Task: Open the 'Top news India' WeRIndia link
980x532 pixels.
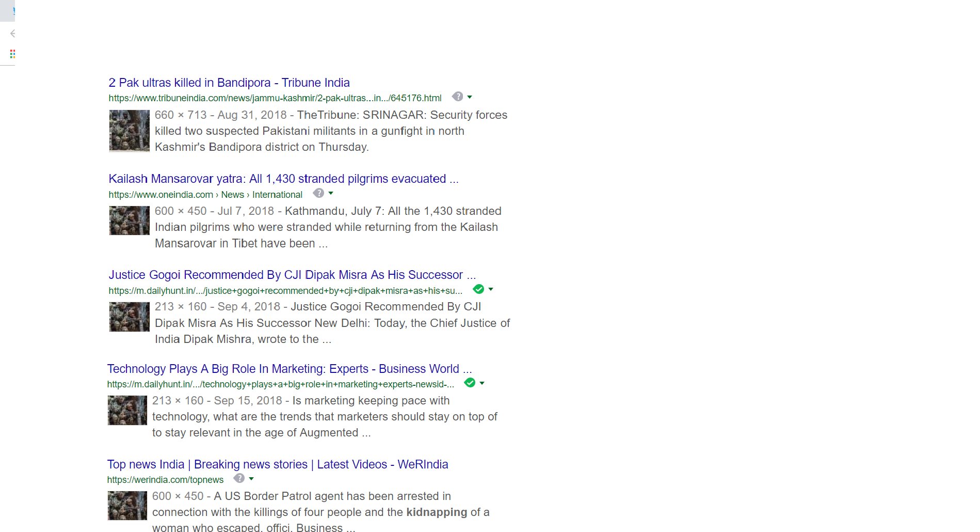Action: coord(277,464)
